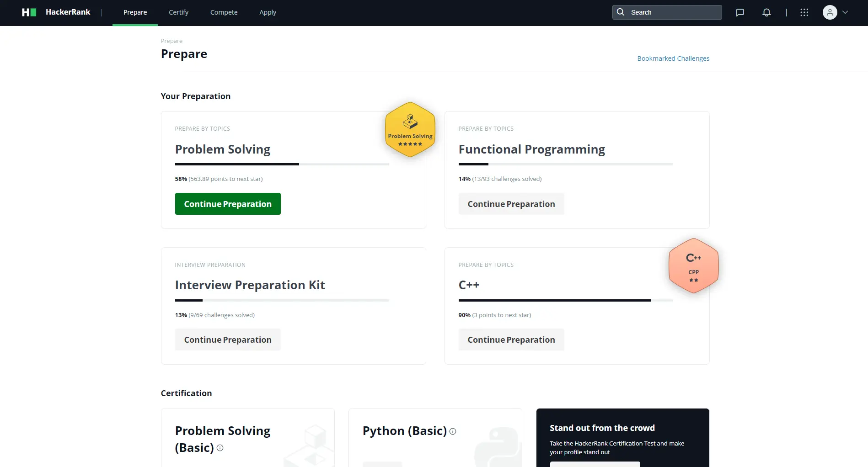The width and height of the screenshot is (868, 467).
Task: Open the Certify tab
Action: point(179,12)
